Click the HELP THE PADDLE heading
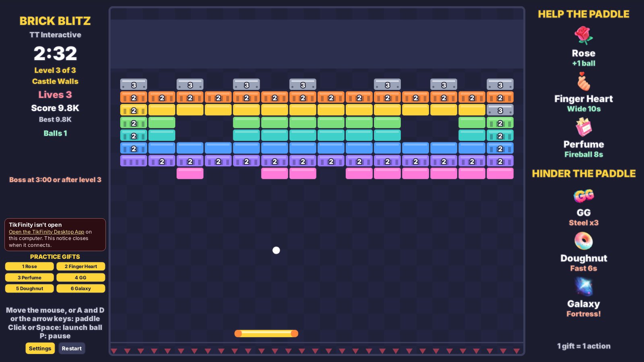The height and width of the screenshot is (362, 644). point(584,14)
